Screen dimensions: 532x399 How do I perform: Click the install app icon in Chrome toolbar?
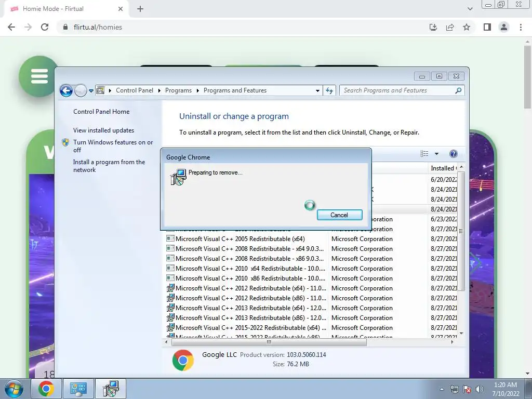pos(433,27)
